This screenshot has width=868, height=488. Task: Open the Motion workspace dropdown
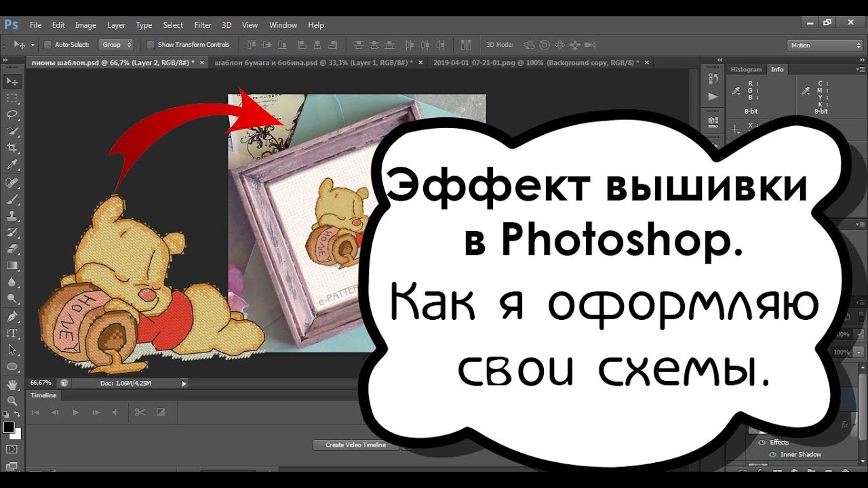(x=825, y=45)
